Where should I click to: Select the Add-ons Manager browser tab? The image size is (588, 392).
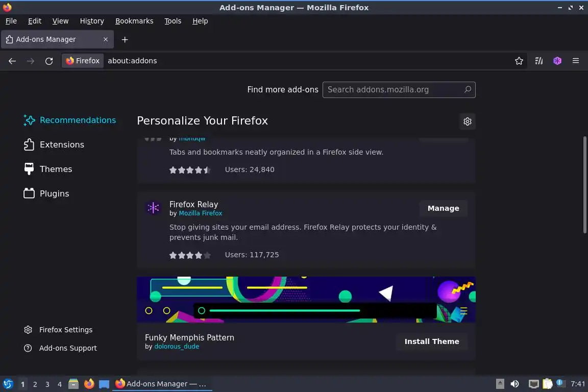[57, 39]
